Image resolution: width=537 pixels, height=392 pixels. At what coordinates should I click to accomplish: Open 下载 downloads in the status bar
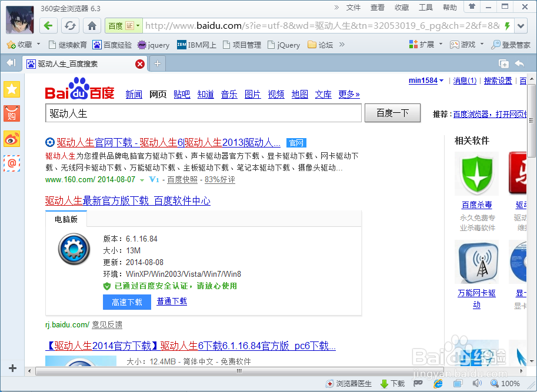(392, 383)
